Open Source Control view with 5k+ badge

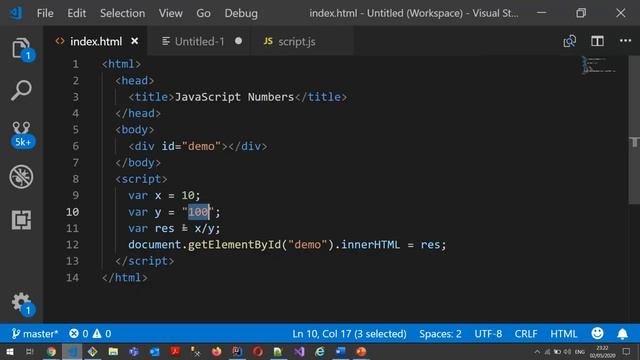point(21,134)
